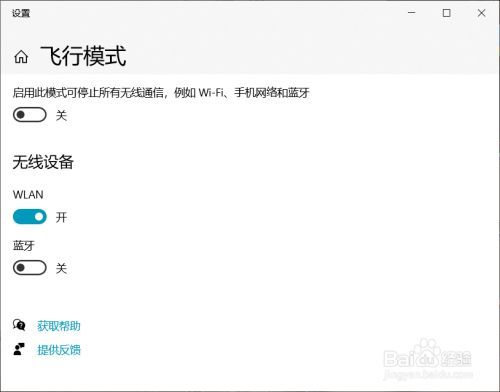Click the 关 status beside 蓝牙 switch
The image size is (500, 392).
(61, 268)
